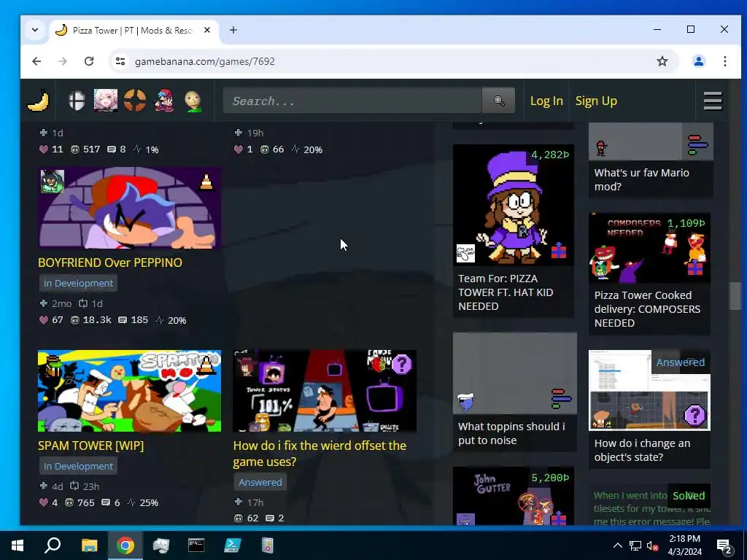
Task: Go back to previous page
Action: (x=36, y=61)
